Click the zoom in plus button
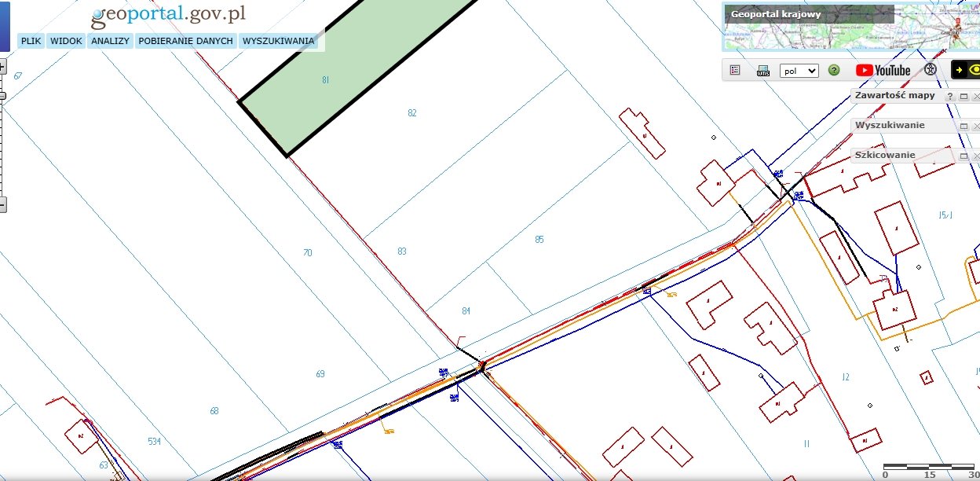 coord(2,67)
